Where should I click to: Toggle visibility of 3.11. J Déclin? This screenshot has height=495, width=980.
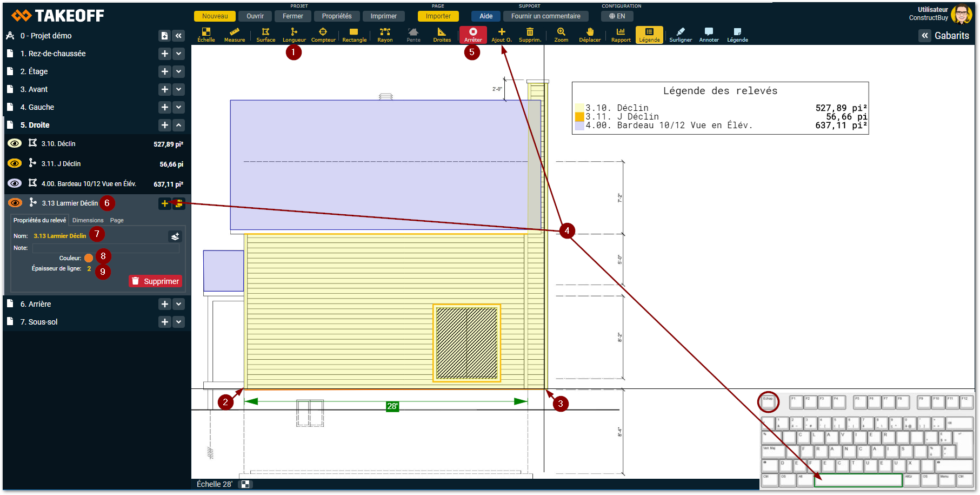coord(15,163)
